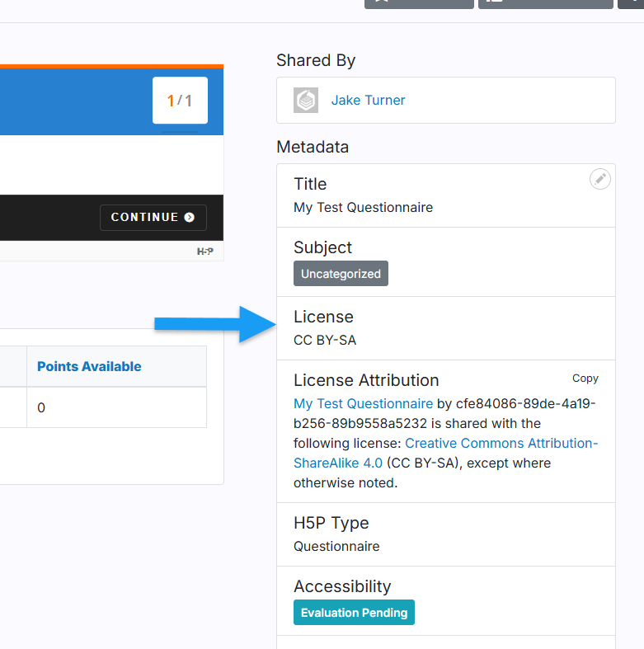
Task: Copy the license attribution text
Action: pos(585,379)
